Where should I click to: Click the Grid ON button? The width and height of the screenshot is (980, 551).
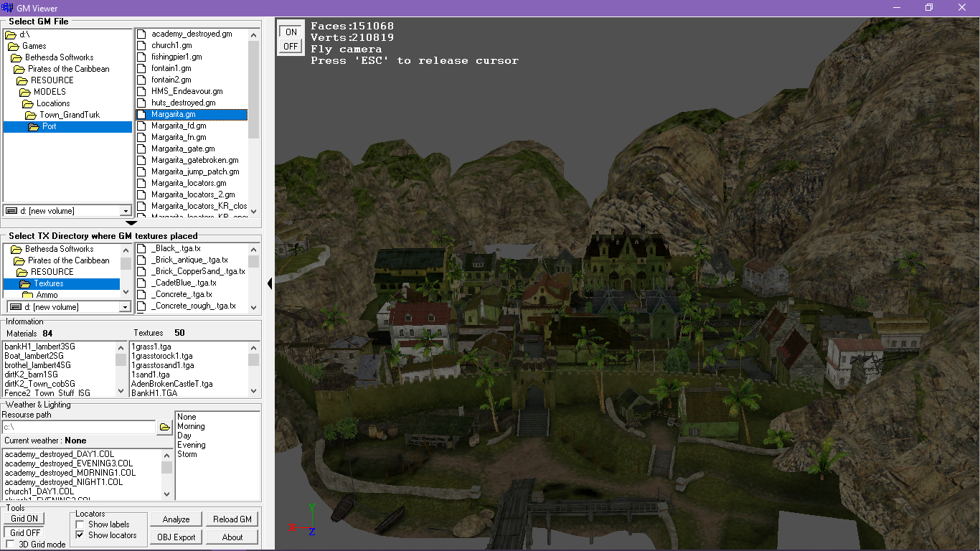(24, 519)
